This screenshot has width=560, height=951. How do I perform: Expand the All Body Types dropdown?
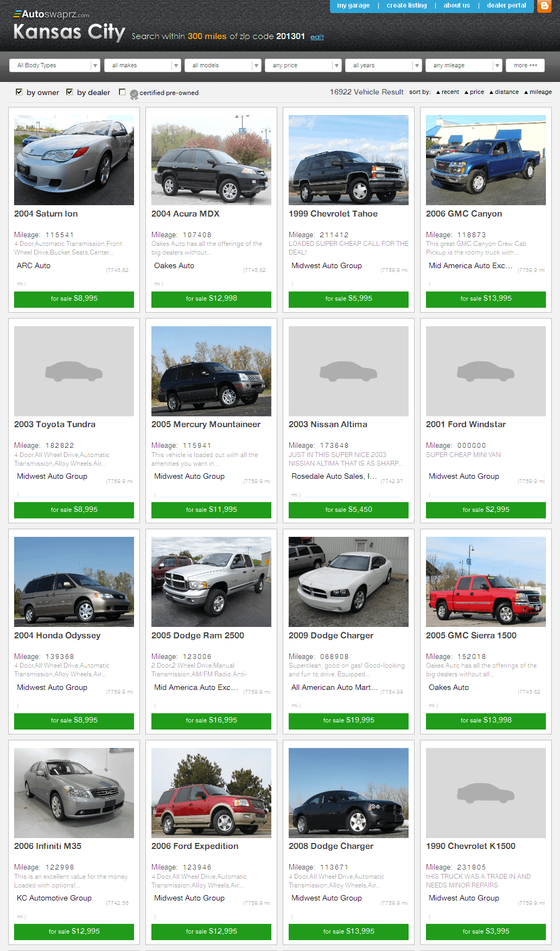coord(55,65)
